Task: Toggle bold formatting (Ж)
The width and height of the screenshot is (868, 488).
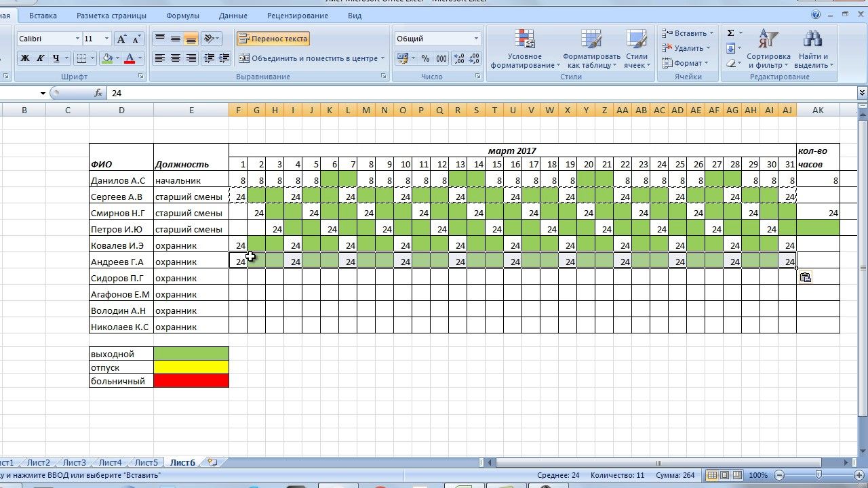Action: click(25, 58)
